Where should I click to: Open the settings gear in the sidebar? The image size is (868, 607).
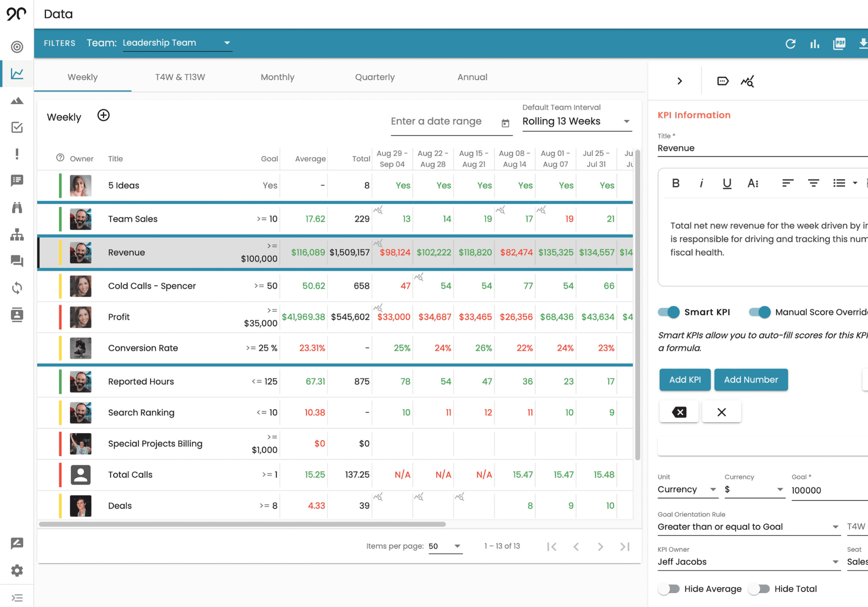pos(17,570)
